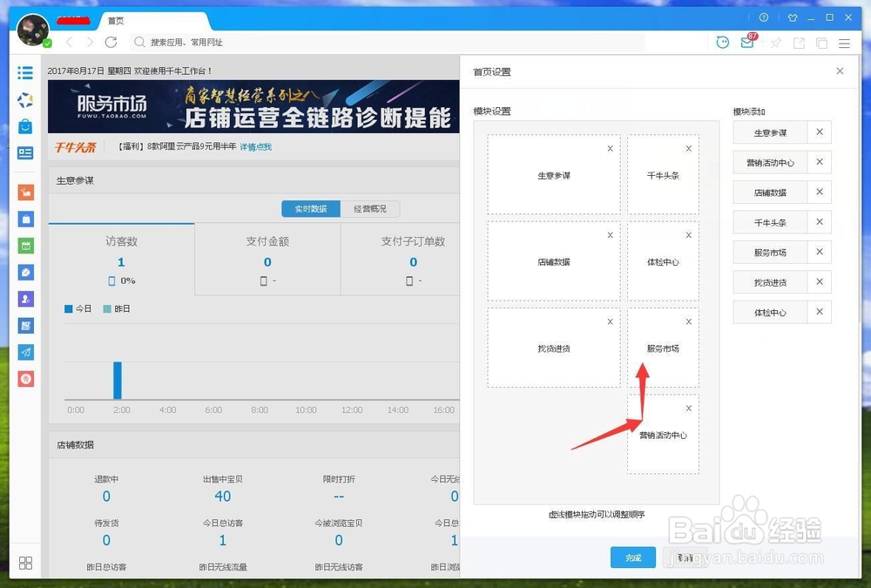Remove 服务市场 module box from layout
Viewport: 871px width, 588px height.
pos(688,321)
